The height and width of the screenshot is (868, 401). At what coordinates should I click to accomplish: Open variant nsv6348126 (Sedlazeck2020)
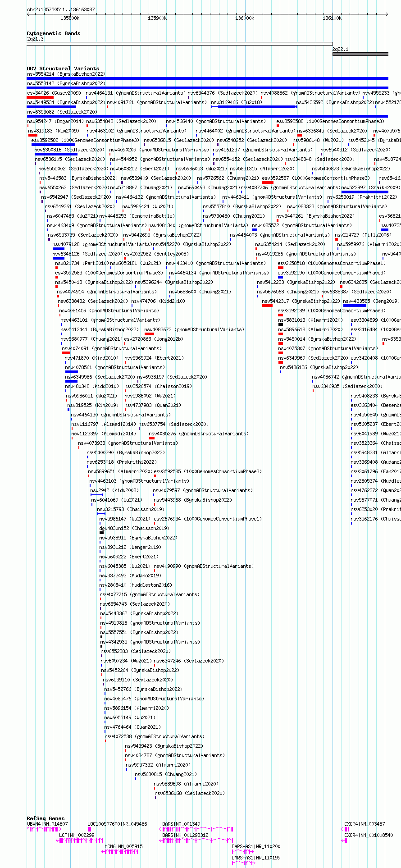[x=59, y=258]
